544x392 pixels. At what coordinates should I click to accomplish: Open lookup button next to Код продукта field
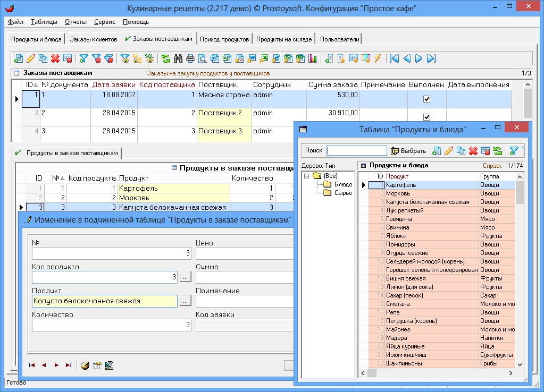pos(185,277)
